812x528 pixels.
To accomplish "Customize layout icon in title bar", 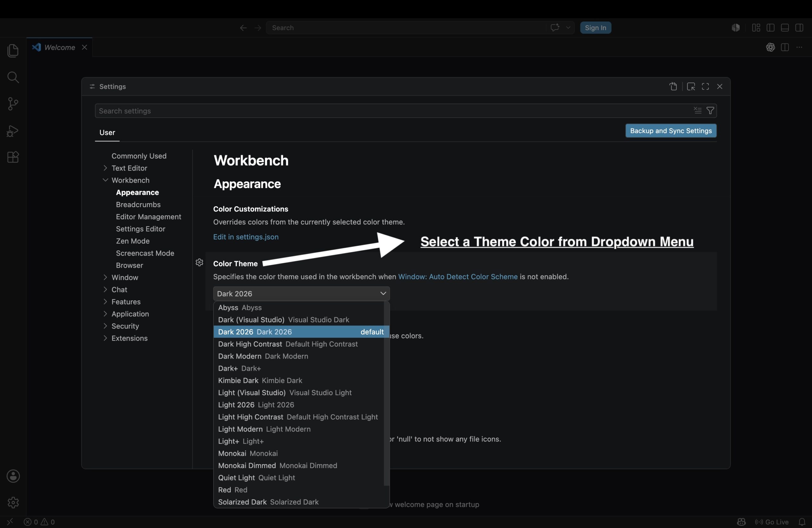I will 756,28.
